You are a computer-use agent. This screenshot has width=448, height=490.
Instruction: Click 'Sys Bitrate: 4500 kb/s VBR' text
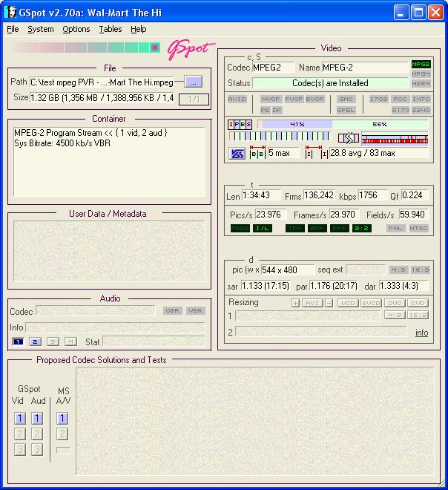tap(62, 143)
